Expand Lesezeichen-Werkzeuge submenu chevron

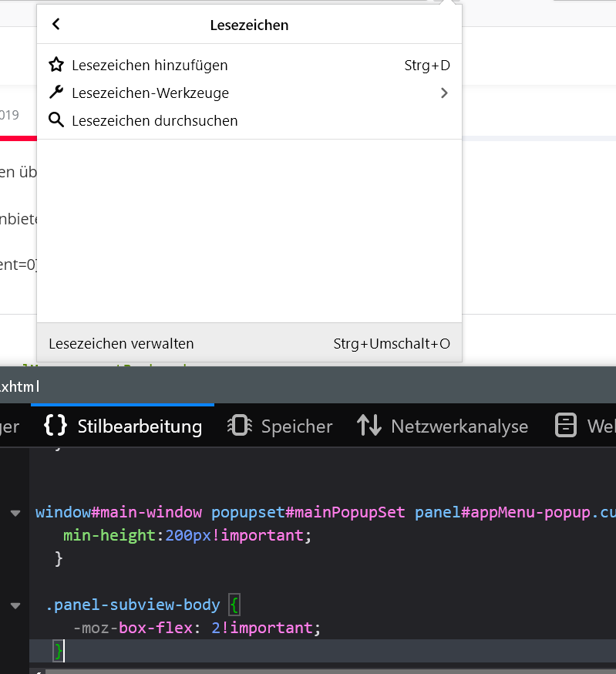443,93
